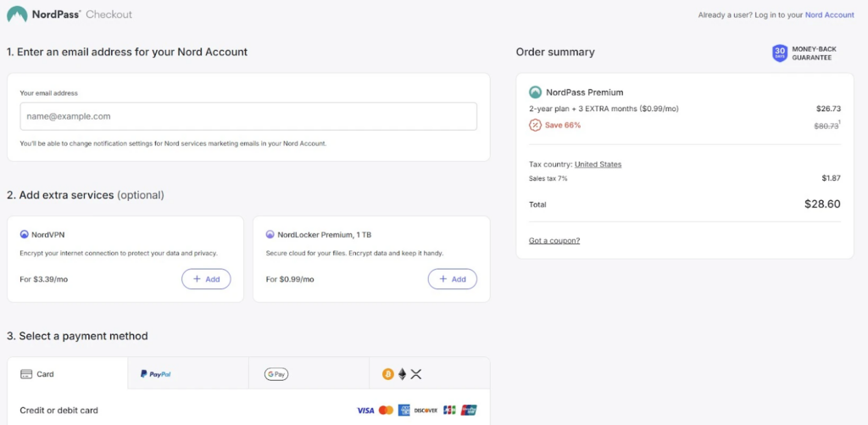Focus the email address input field
The image size is (868, 425).
tap(248, 116)
